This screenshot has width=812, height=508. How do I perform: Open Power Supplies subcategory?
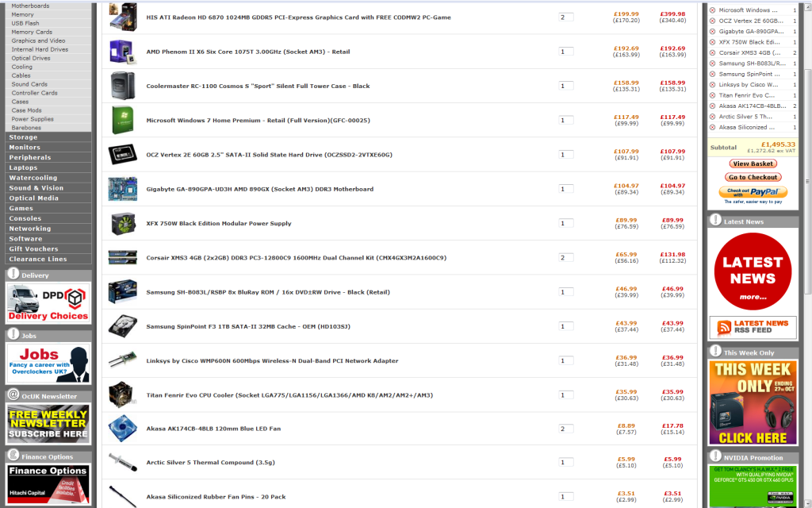pyautogui.click(x=33, y=119)
